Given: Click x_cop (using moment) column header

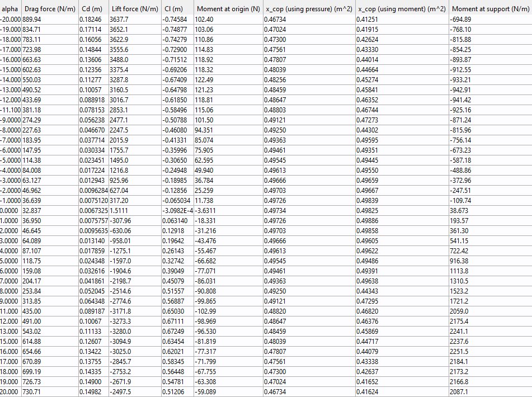Looking at the screenshot, I should (x=402, y=9).
